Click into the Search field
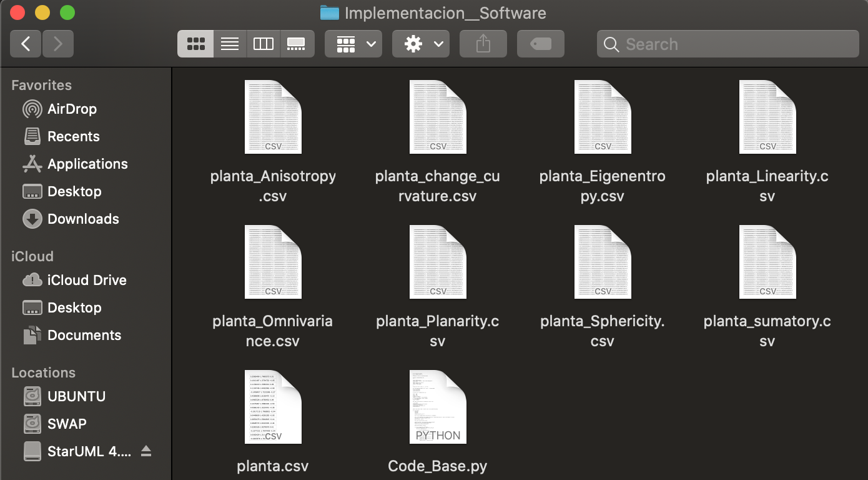The image size is (868, 480). (727, 44)
